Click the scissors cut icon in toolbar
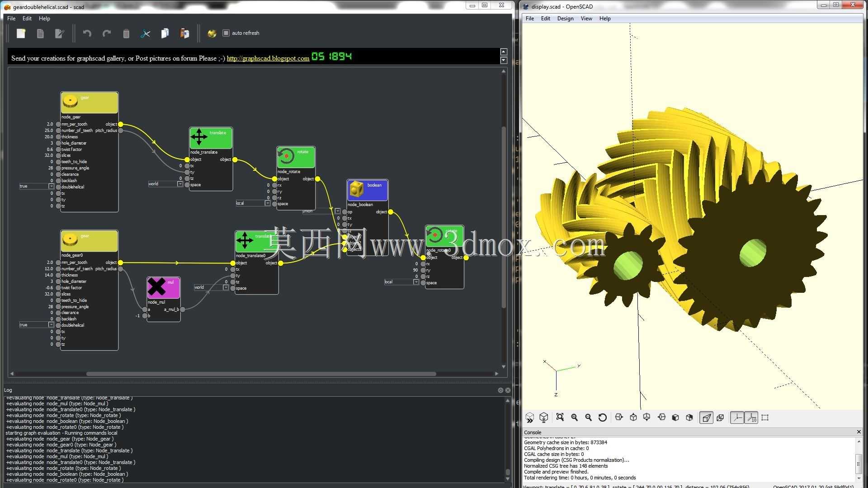868x488 pixels. click(x=145, y=33)
